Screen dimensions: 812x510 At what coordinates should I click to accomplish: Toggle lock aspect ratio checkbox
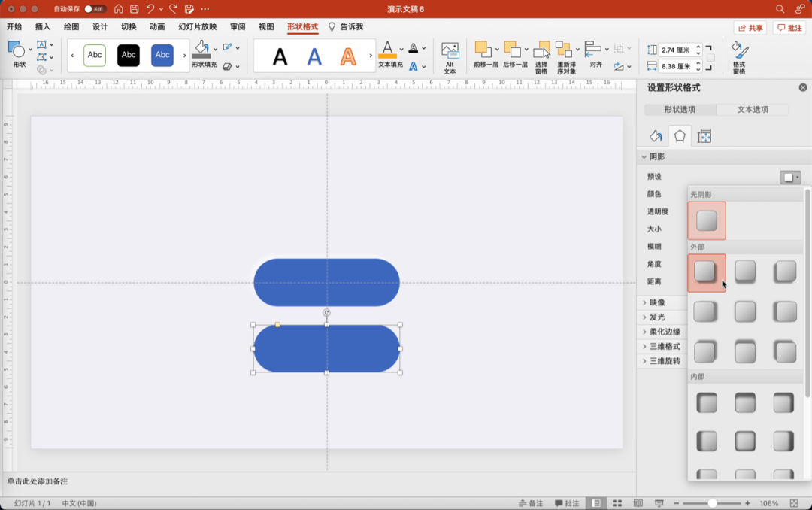(x=711, y=58)
